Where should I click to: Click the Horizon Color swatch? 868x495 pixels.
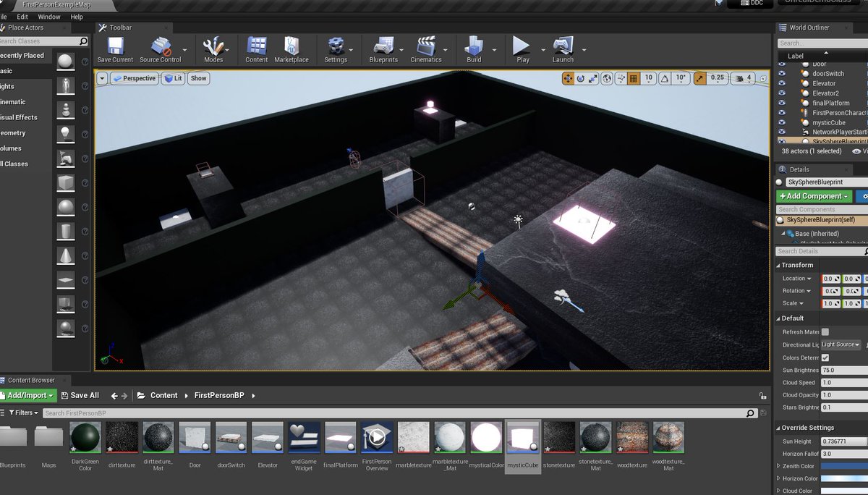(844, 478)
